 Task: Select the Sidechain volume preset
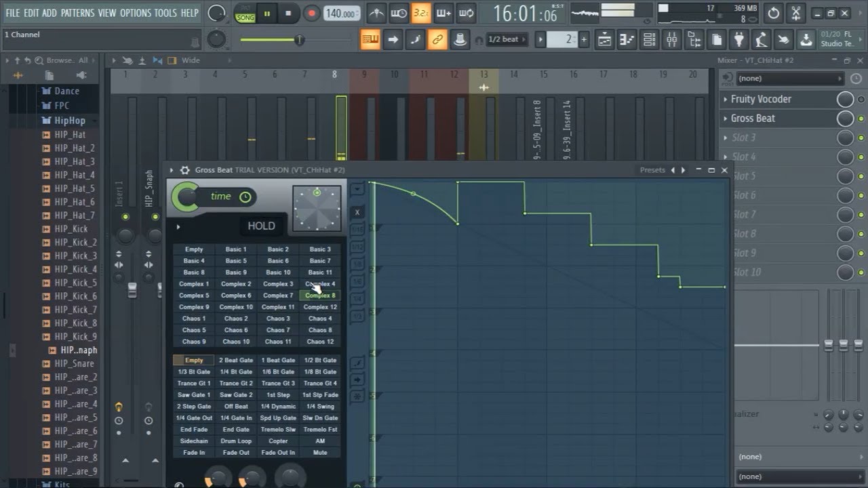tap(194, 441)
